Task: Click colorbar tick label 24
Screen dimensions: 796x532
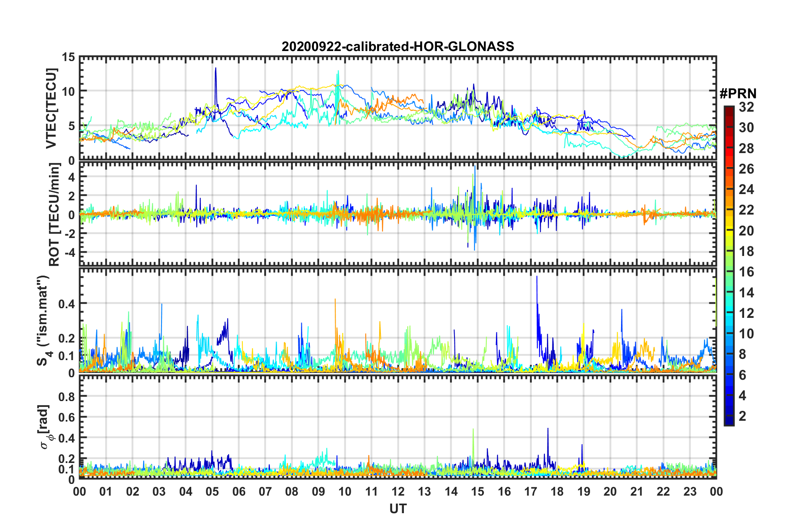Action: tap(746, 189)
